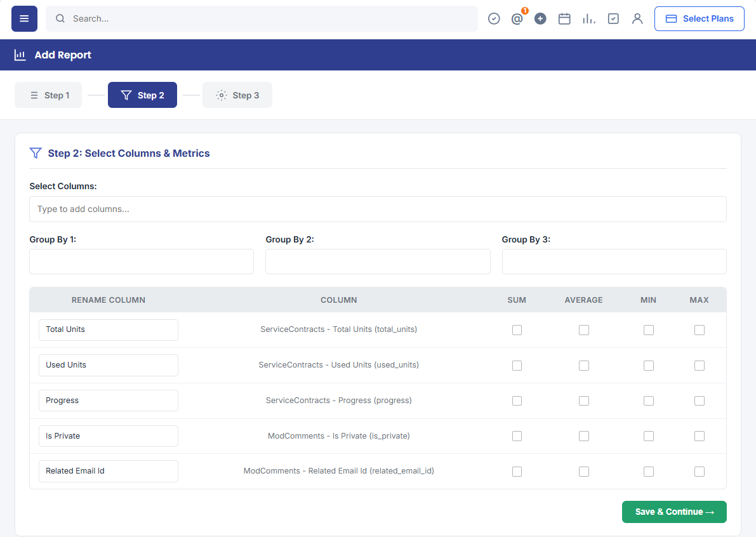Click the tasks checkbox icon in header

(613, 19)
